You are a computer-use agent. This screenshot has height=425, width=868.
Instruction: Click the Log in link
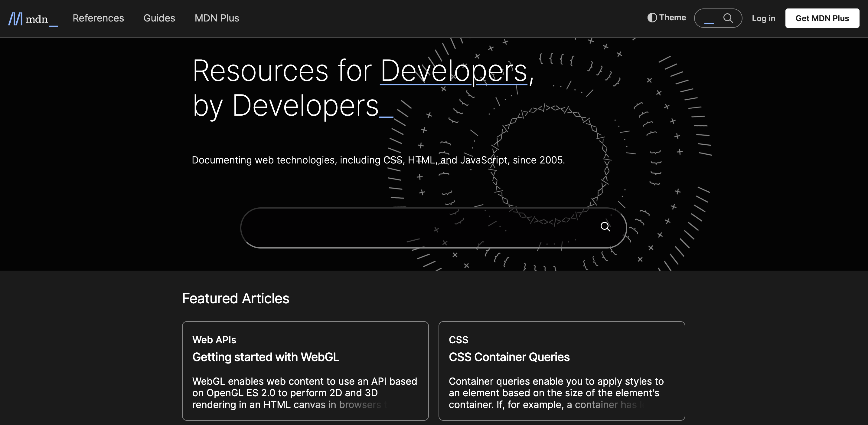click(x=763, y=18)
